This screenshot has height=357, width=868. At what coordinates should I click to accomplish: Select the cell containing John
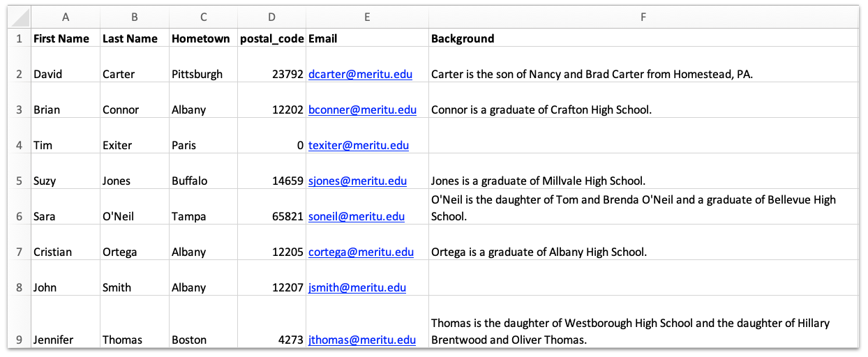66,278
